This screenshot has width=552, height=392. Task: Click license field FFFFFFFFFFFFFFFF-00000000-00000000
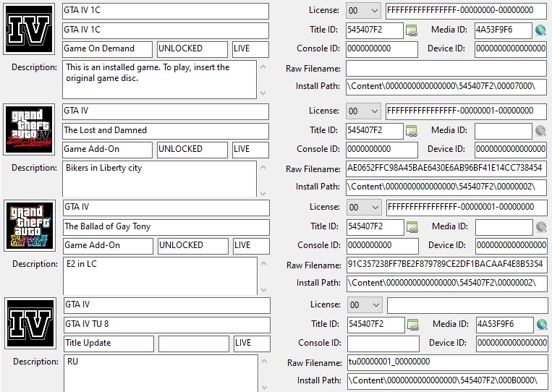(466, 11)
